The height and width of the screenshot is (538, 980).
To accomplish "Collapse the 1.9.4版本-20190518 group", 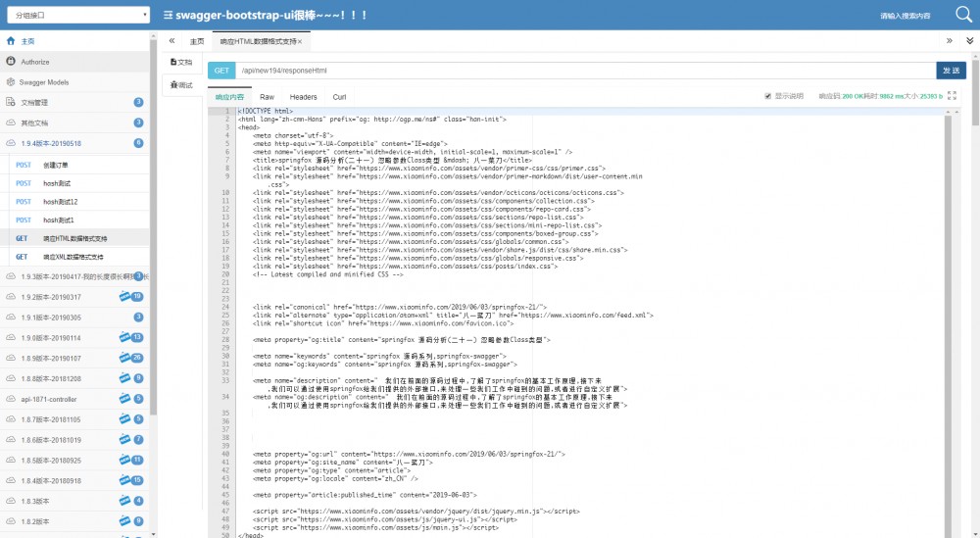I will pos(75,143).
